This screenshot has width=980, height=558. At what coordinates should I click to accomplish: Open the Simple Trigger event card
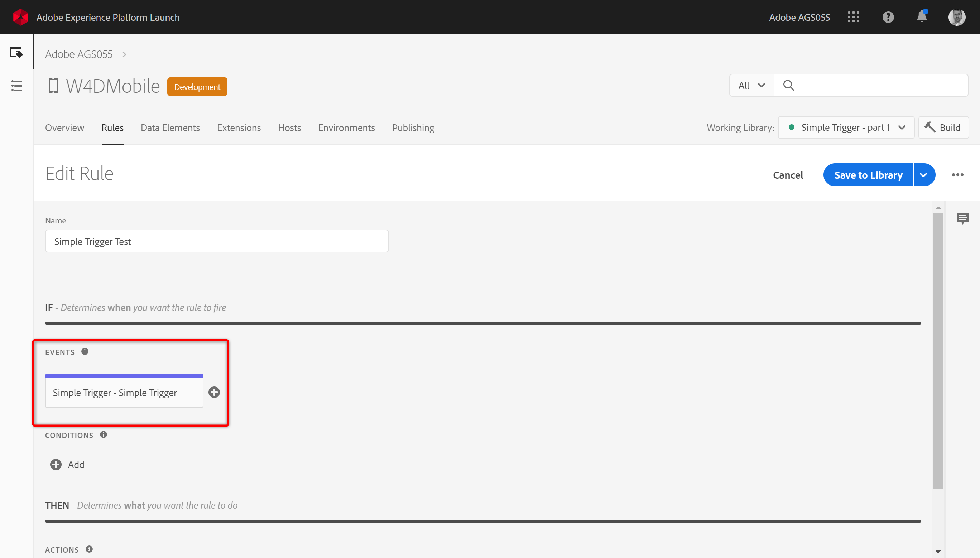point(124,393)
